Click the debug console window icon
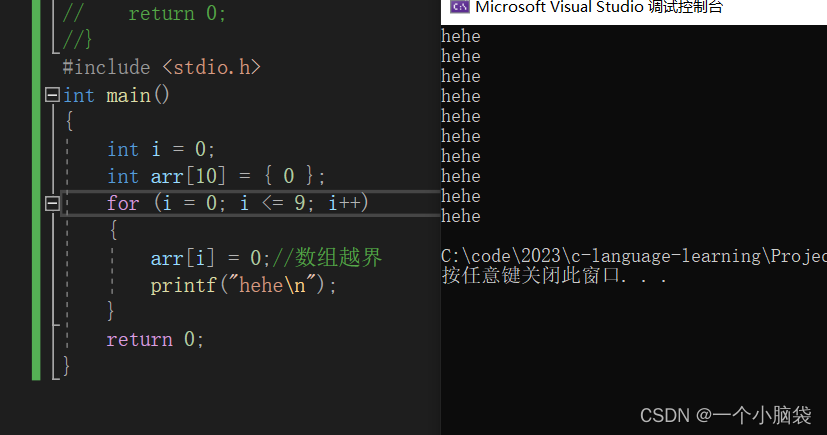 pos(459,7)
